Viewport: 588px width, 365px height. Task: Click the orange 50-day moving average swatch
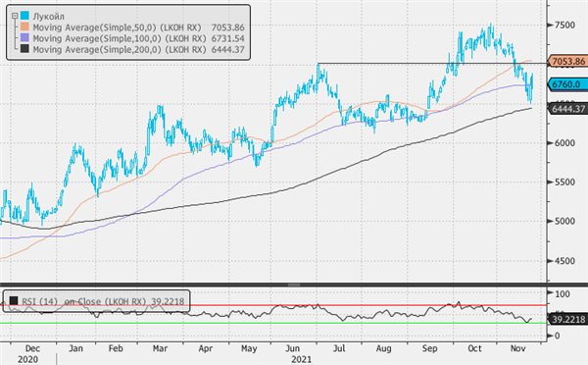pyautogui.click(x=24, y=27)
